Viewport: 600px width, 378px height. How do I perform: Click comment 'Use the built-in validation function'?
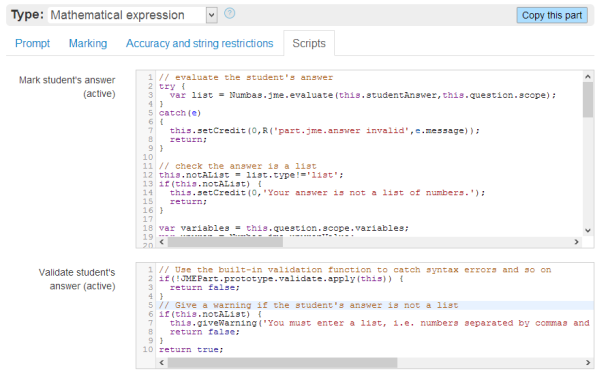(355, 270)
